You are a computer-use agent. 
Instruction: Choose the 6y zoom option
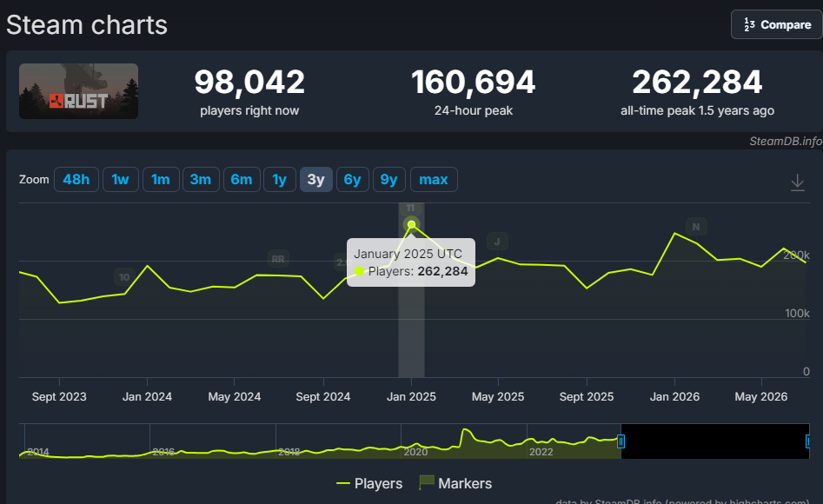352,180
